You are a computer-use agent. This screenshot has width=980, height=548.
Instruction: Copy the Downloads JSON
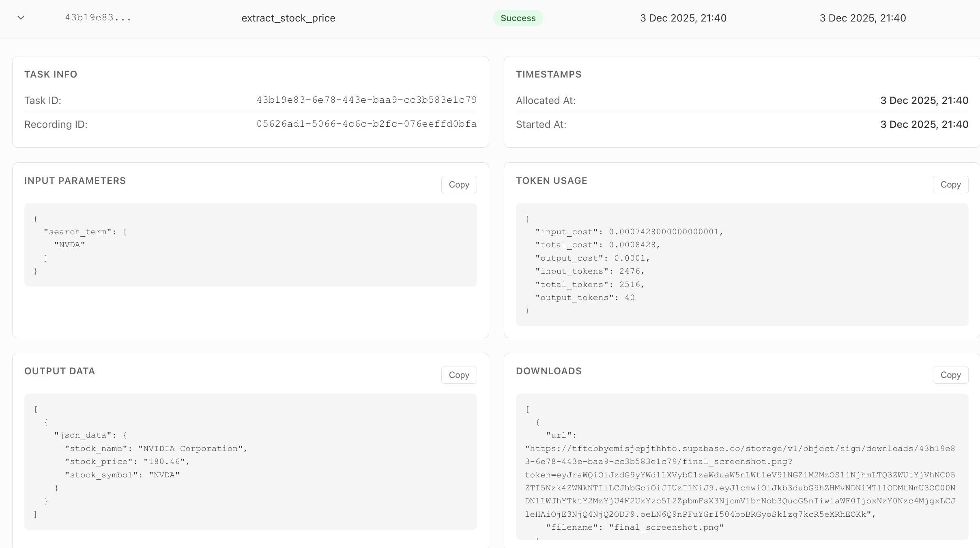point(950,375)
